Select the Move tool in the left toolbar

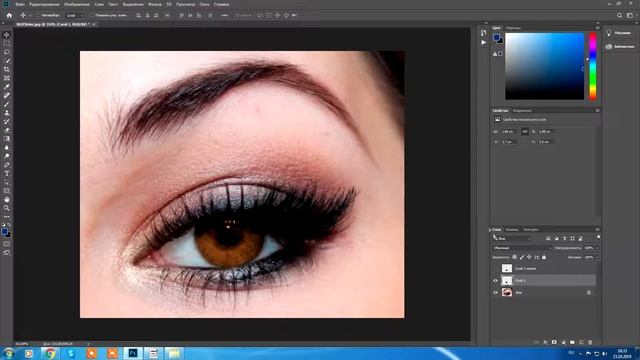click(7, 35)
